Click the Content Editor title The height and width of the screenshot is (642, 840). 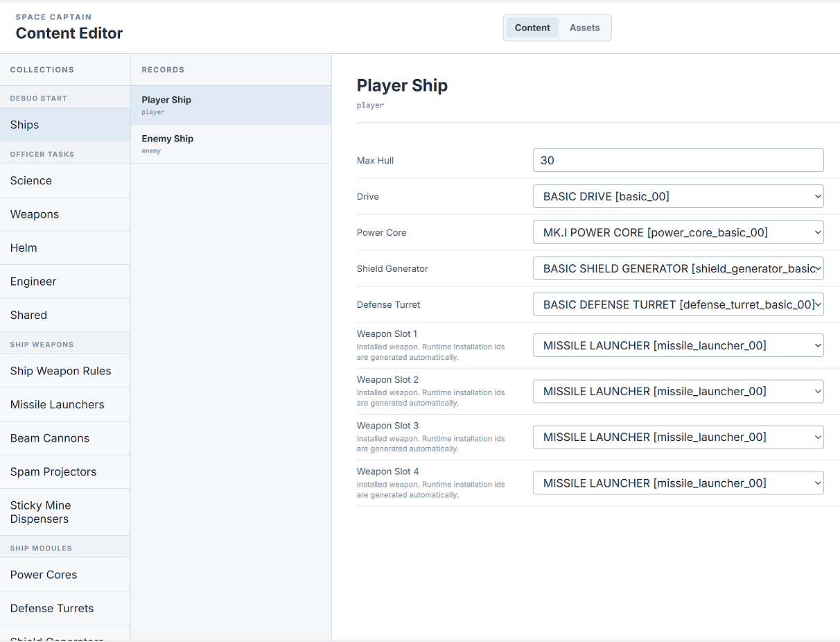[69, 33]
